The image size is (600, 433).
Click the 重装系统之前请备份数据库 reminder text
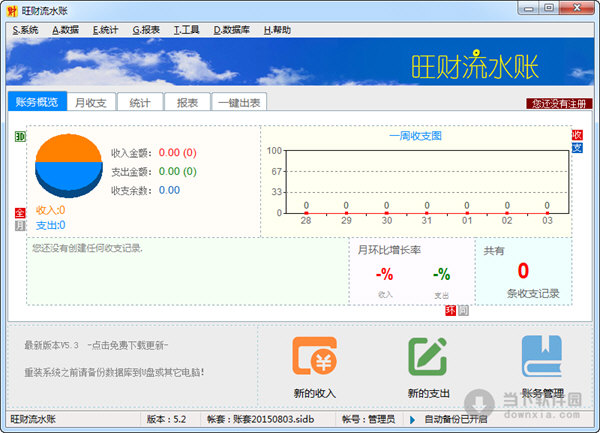point(114,372)
